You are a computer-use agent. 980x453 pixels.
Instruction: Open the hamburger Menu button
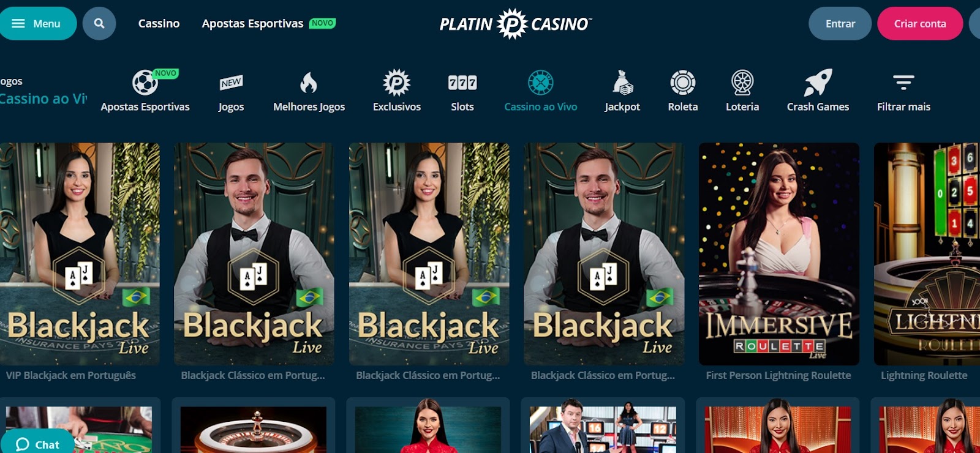[38, 23]
